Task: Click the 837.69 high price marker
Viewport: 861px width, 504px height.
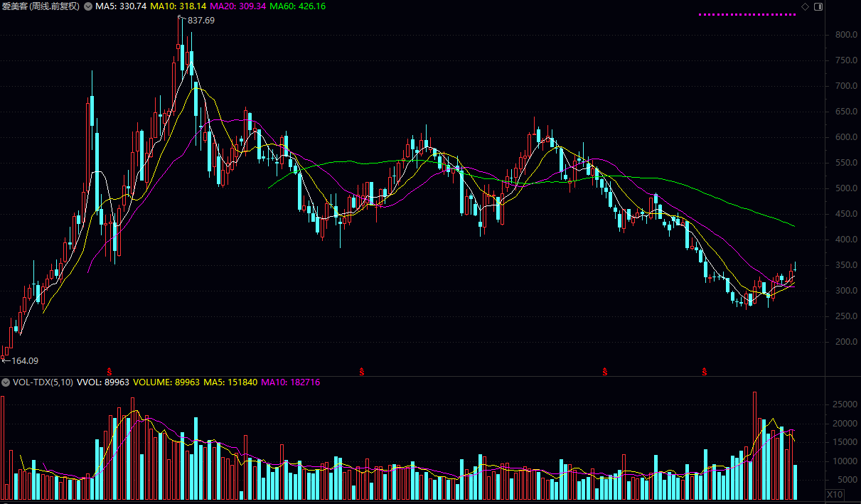Action: tap(200, 21)
